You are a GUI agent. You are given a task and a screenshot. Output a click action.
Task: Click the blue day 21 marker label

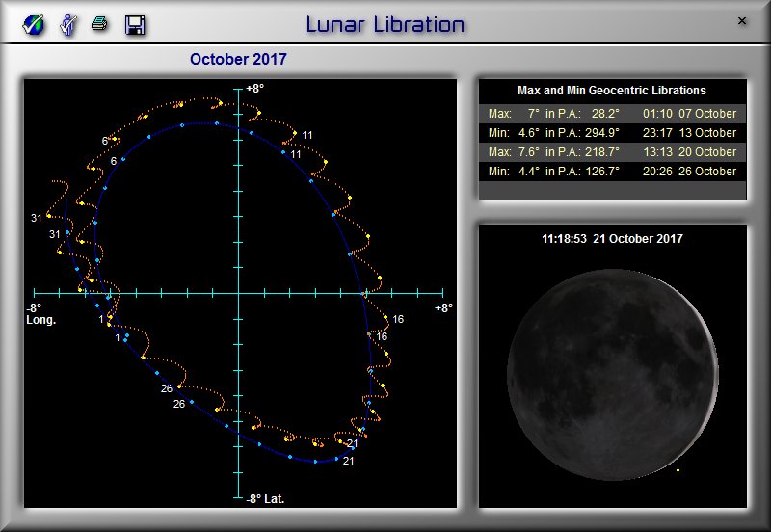point(348,462)
